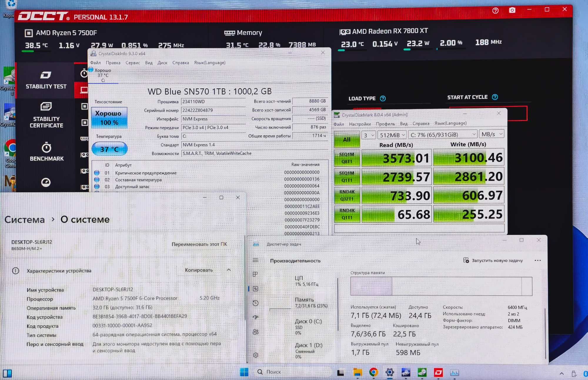Click the 3573.01 read result value
This screenshot has height=380, width=588.
coord(396,158)
